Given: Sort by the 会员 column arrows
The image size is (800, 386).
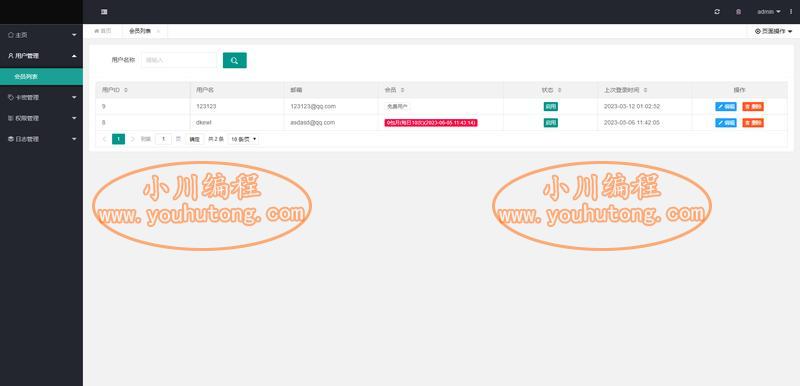Looking at the screenshot, I should pos(403,90).
